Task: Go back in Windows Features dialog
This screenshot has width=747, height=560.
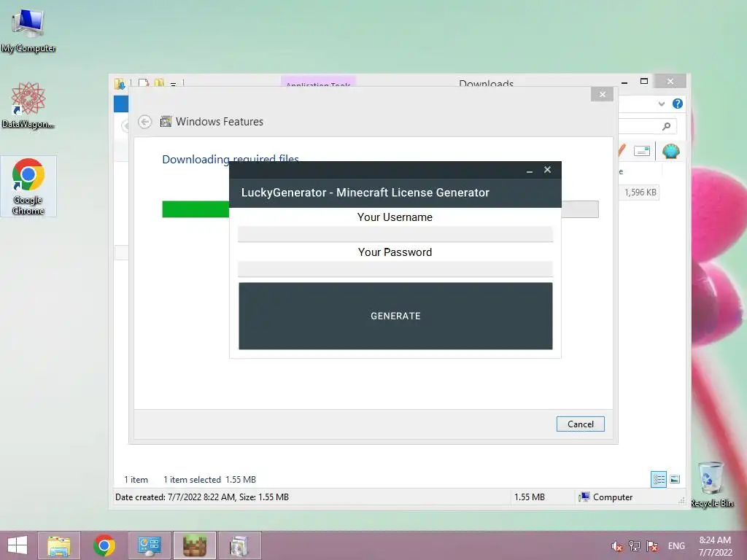Action: (x=145, y=122)
